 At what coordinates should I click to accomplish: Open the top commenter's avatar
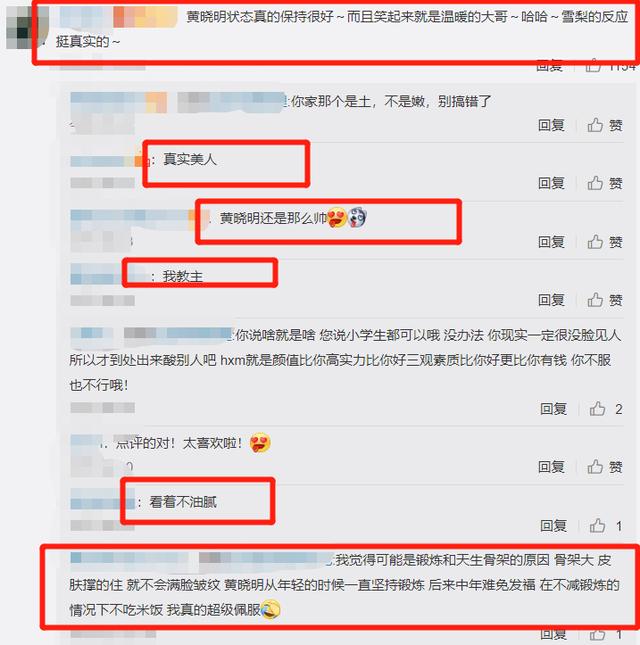[x=20, y=27]
